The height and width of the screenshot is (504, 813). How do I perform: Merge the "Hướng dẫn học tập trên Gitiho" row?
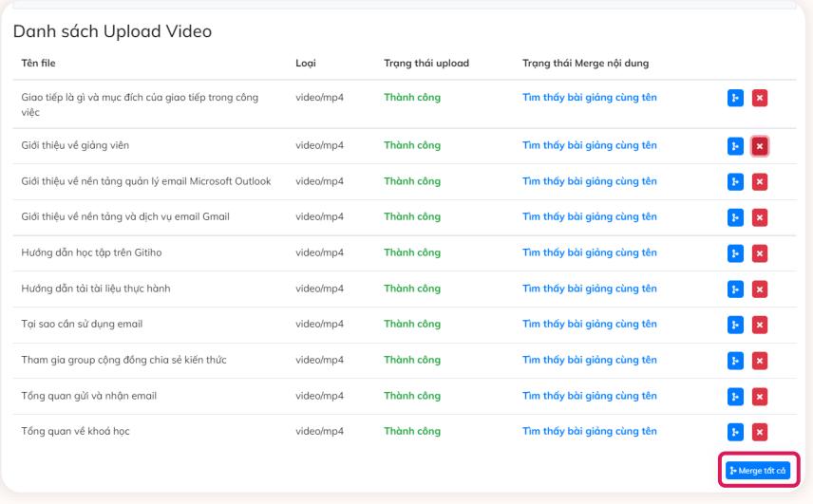[x=735, y=253]
